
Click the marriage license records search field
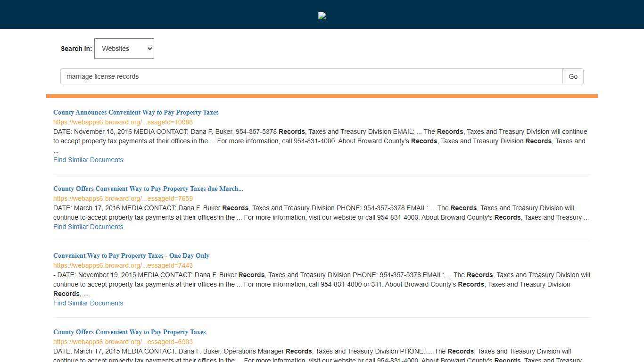coord(311,76)
